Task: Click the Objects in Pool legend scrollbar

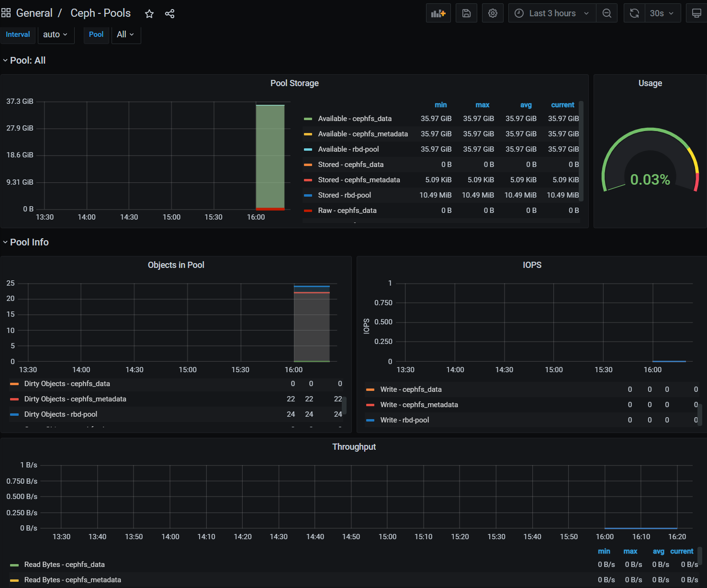Action: (x=344, y=405)
